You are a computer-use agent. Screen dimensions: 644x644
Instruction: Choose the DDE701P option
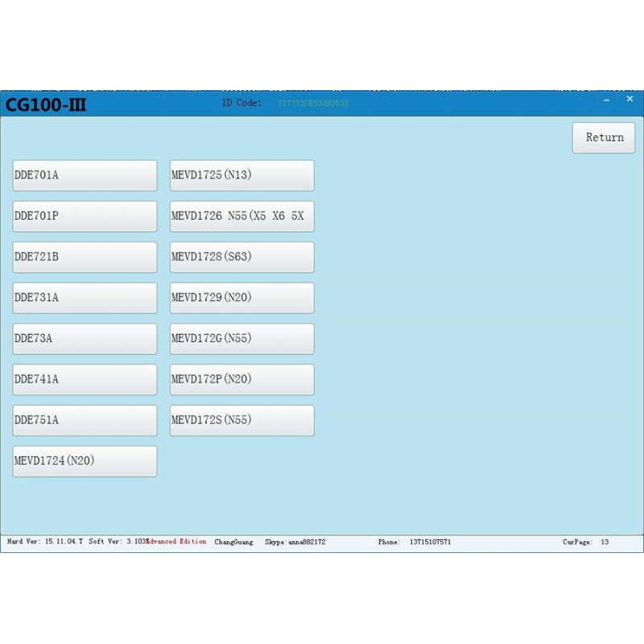[x=85, y=217]
